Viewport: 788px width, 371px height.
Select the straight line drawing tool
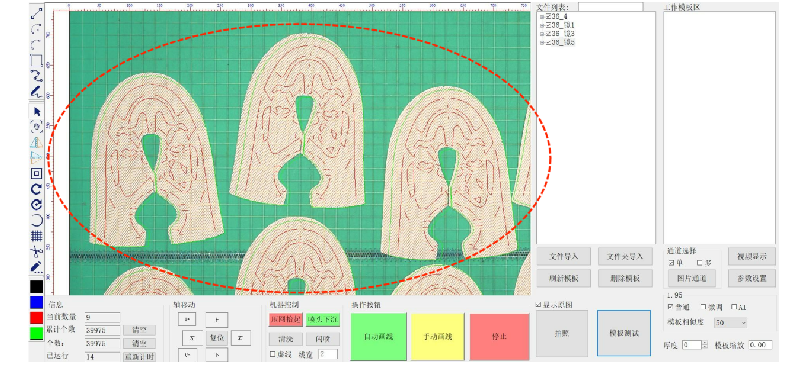click(36, 13)
